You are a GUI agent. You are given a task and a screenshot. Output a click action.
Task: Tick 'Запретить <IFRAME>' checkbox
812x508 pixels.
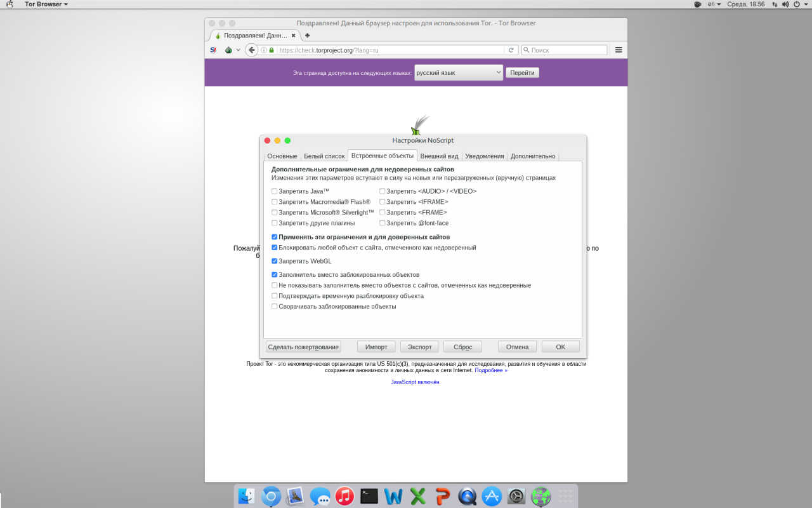point(383,202)
